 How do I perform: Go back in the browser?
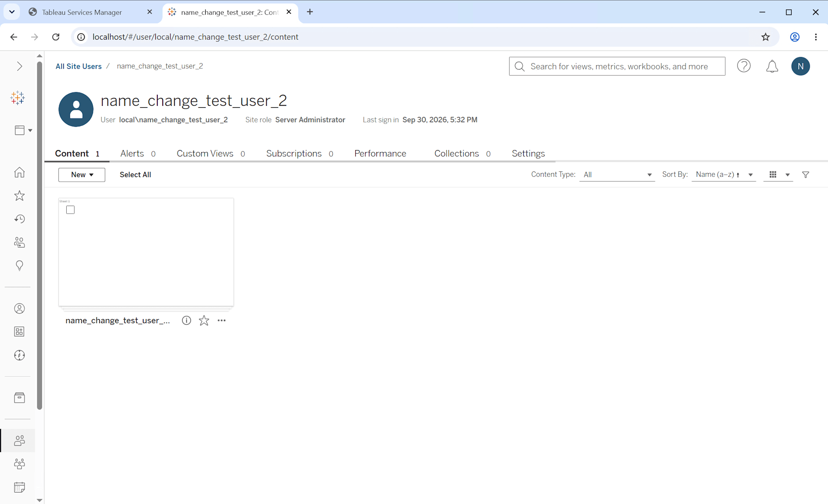click(14, 37)
